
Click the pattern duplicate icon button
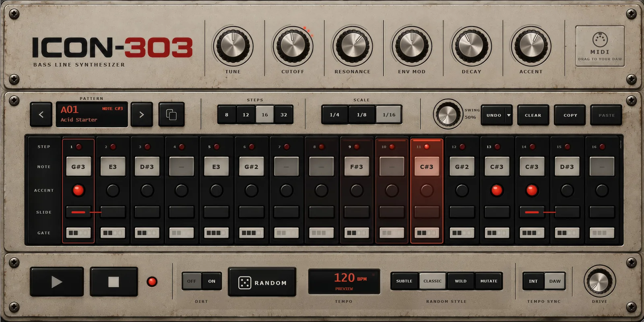click(x=171, y=115)
